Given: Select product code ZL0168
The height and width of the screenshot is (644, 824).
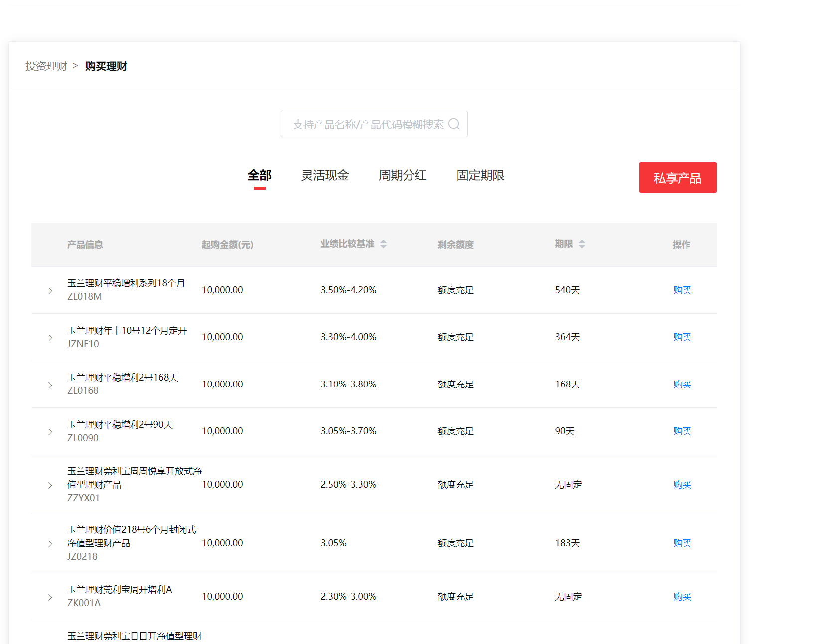Looking at the screenshot, I should coord(83,391).
